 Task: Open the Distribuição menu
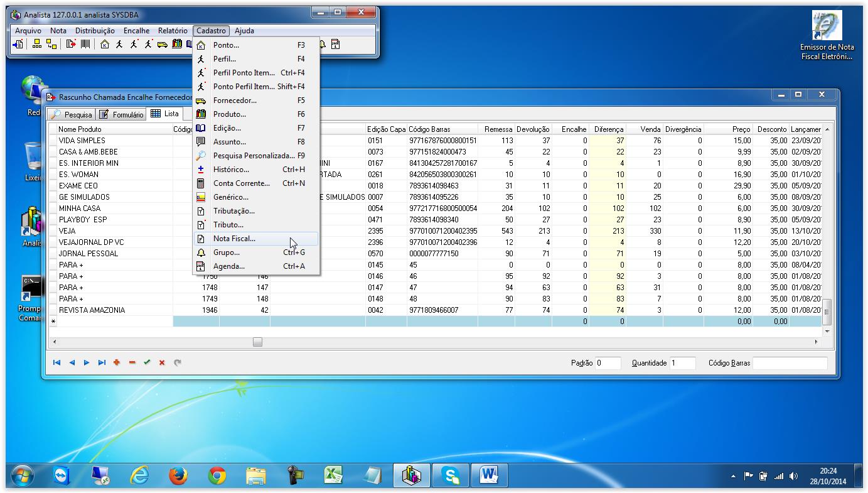95,30
